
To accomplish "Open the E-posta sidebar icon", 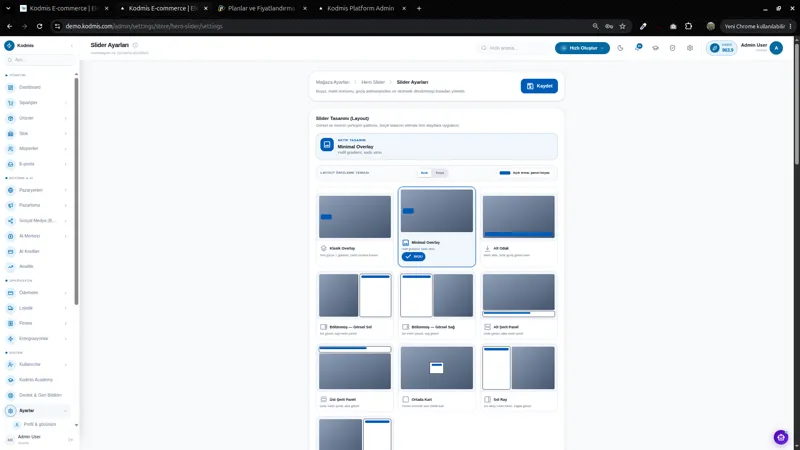I will [11, 164].
